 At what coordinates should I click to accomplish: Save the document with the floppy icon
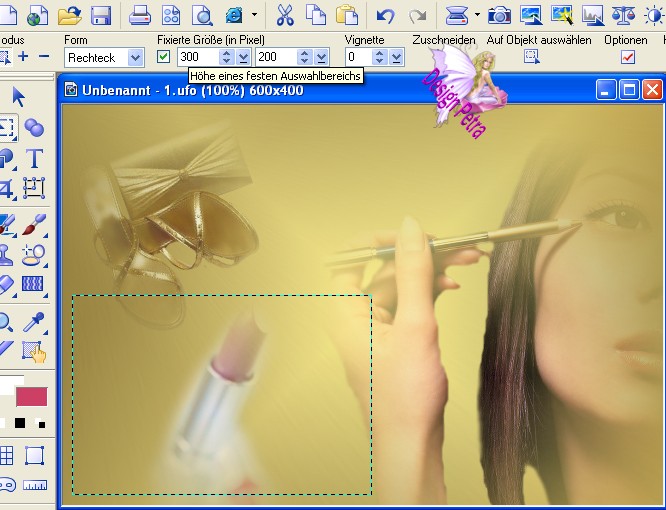pyautogui.click(x=101, y=15)
